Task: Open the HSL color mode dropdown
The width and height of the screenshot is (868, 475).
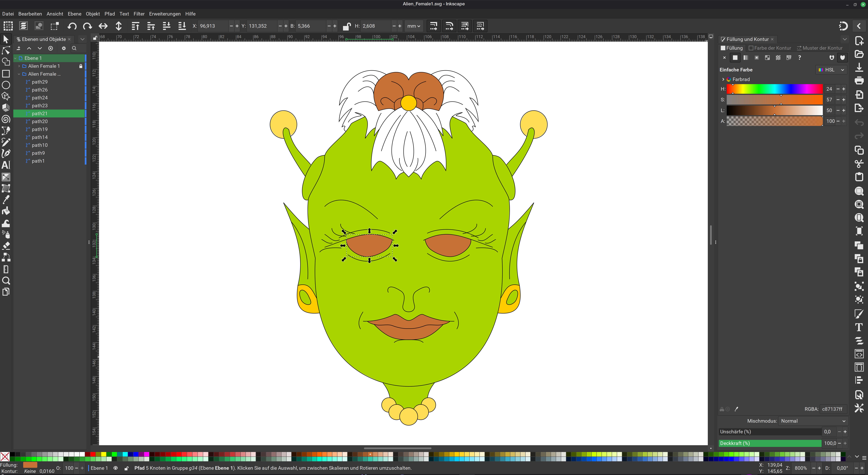Action: click(831, 70)
